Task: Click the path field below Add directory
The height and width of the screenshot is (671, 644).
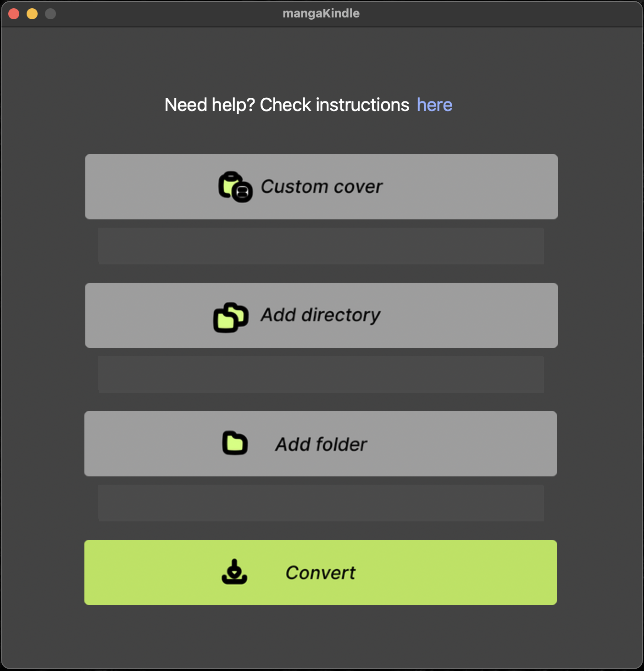Action: coord(321,375)
